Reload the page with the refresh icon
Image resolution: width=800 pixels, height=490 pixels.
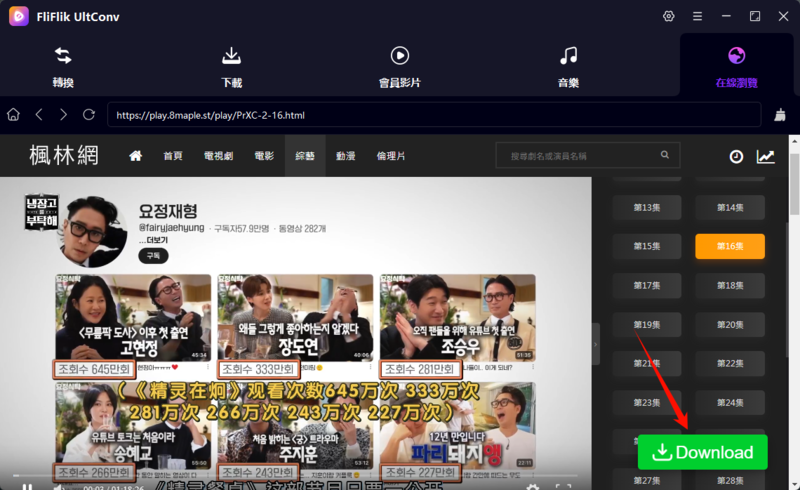[89, 115]
